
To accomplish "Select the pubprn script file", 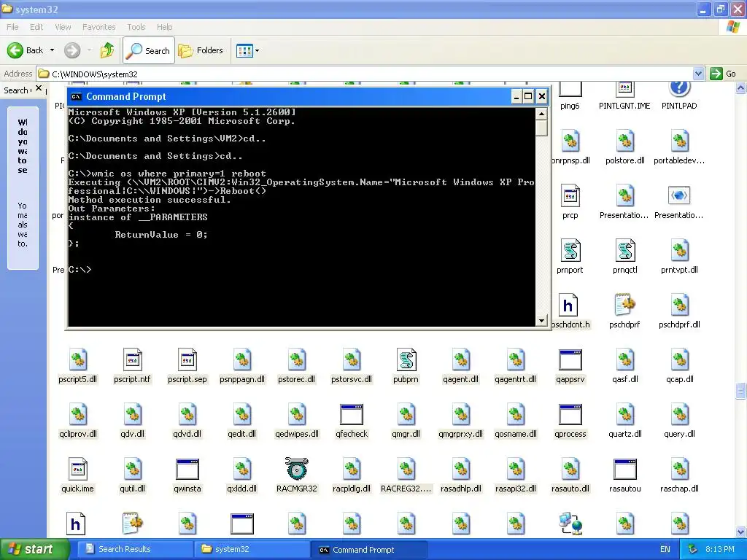I will click(x=406, y=366).
